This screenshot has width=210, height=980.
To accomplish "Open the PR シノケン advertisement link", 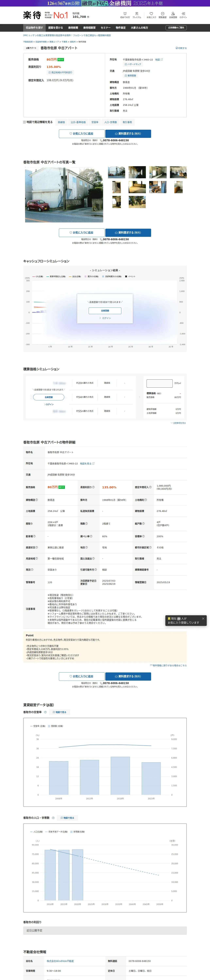I will tap(67, 35).
